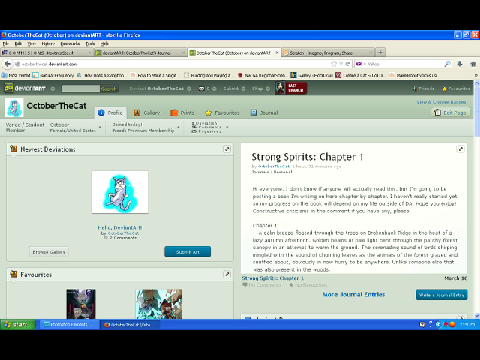Click the home icon in Firefox toolbar
The height and width of the screenshot is (360, 480).
pyautogui.click(x=473, y=64)
